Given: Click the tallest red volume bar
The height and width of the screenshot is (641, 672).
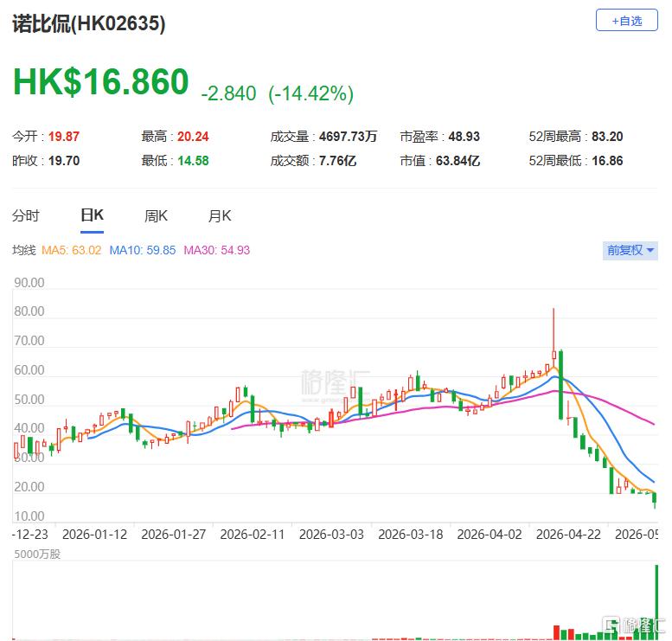Looking at the screenshot, I should point(557,632).
